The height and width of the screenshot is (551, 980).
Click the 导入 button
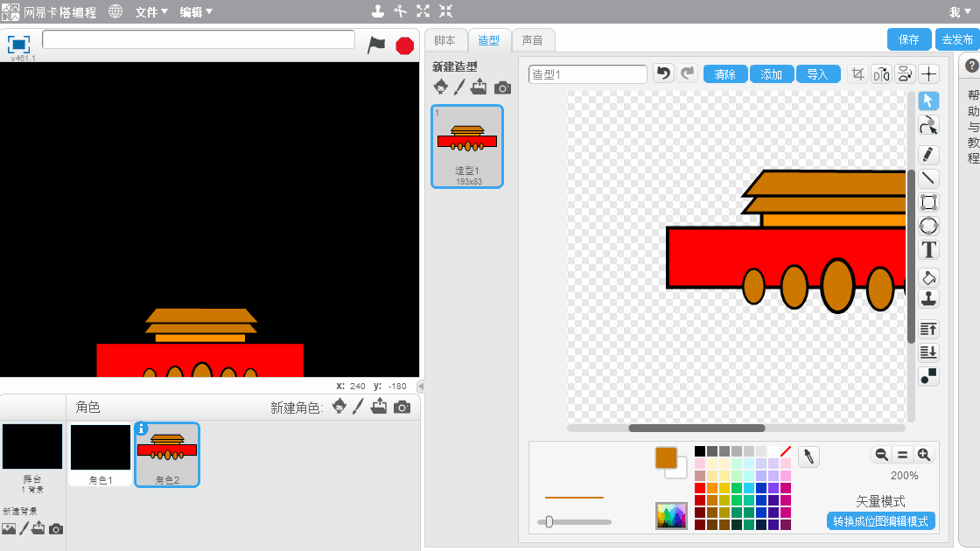[817, 74]
